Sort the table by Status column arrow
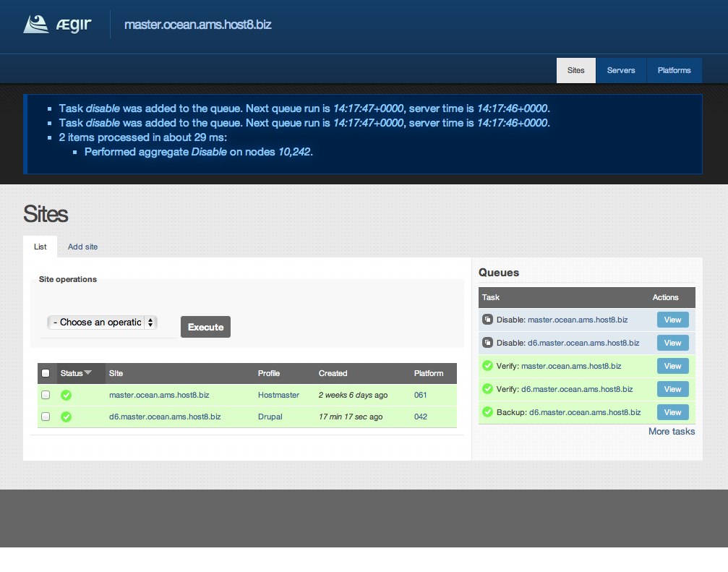 [x=88, y=373]
